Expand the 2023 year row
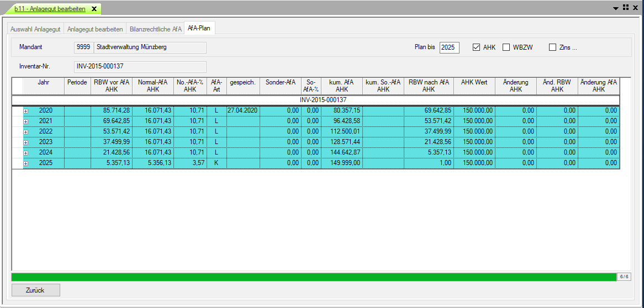Image resolution: width=644 pixels, height=308 pixels. 26,142
